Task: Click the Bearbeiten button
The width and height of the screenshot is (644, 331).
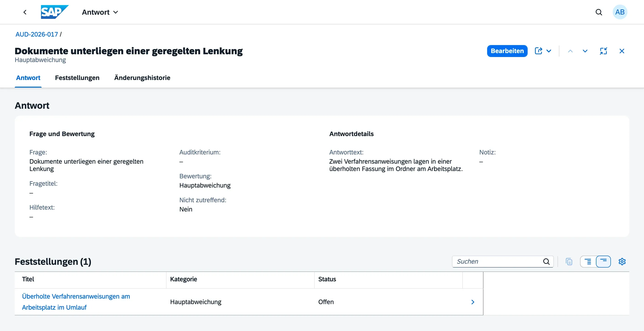Action: click(507, 51)
